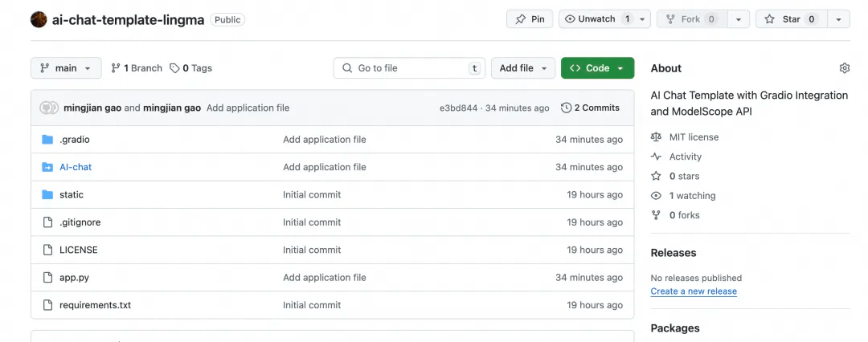Screen dimensions: 868x342
Task: Pin this repository
Action: (x=530, y=19)
